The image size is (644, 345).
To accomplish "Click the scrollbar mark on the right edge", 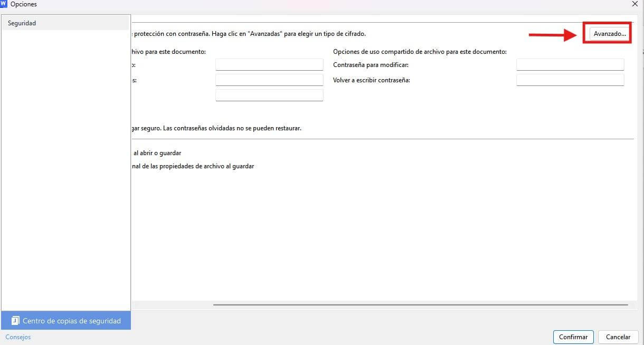I will (642, 52).
